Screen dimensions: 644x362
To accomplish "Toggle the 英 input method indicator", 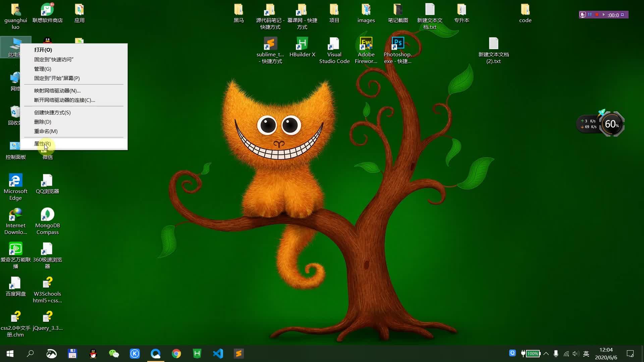I will point(586,354).
